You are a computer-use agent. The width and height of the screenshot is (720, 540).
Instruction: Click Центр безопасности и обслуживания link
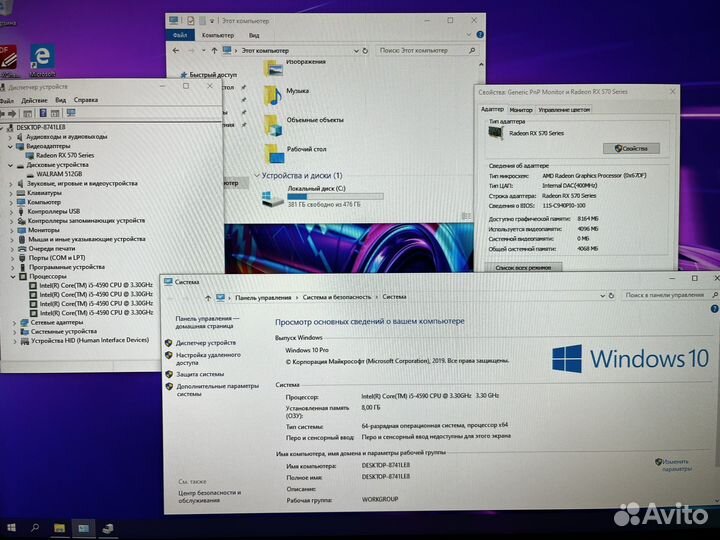[209, 496]
